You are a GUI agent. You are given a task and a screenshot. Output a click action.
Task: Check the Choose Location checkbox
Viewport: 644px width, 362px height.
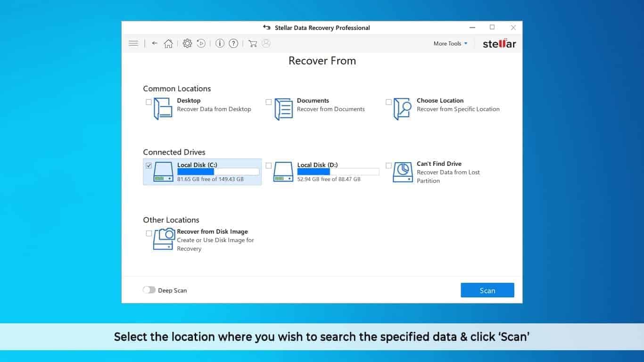coord(388,102)
